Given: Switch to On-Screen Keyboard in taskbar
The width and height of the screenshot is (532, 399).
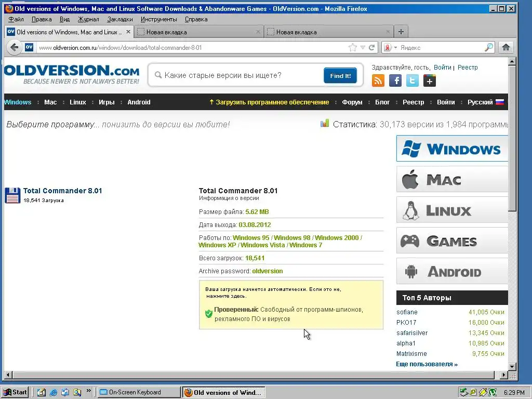Looking at the screenshot, I should click(x=139, y=392).
